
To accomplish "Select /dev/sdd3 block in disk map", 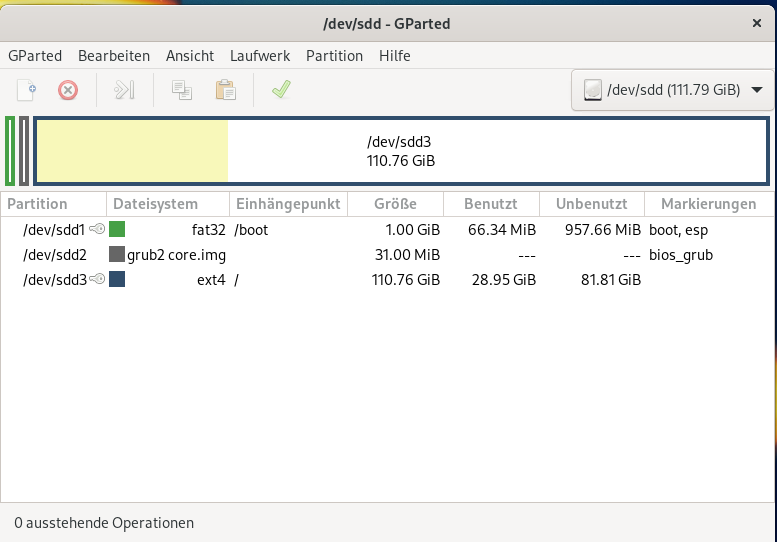I will point(401,151).
